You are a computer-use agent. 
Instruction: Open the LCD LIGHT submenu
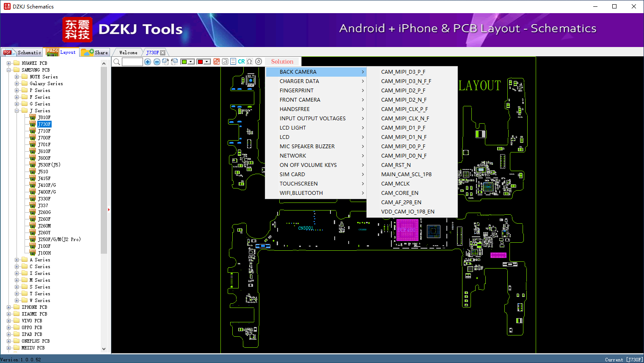pyautogui.click(x=316, y=128)
